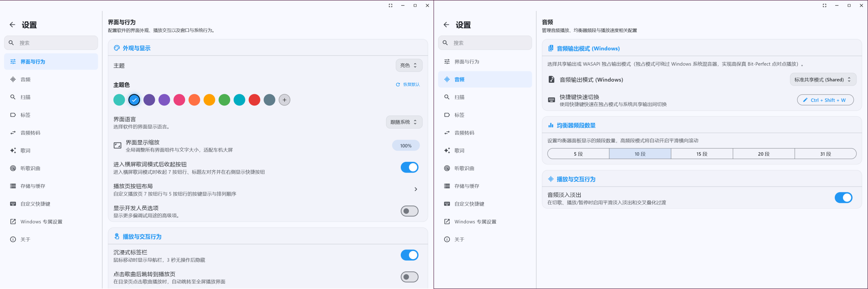Image resolution: width=868 pixels, height=289 pixels.
Task: Toggle 进入横屏歌词模式后收起按钮 switch
Action: pos(409,167)
